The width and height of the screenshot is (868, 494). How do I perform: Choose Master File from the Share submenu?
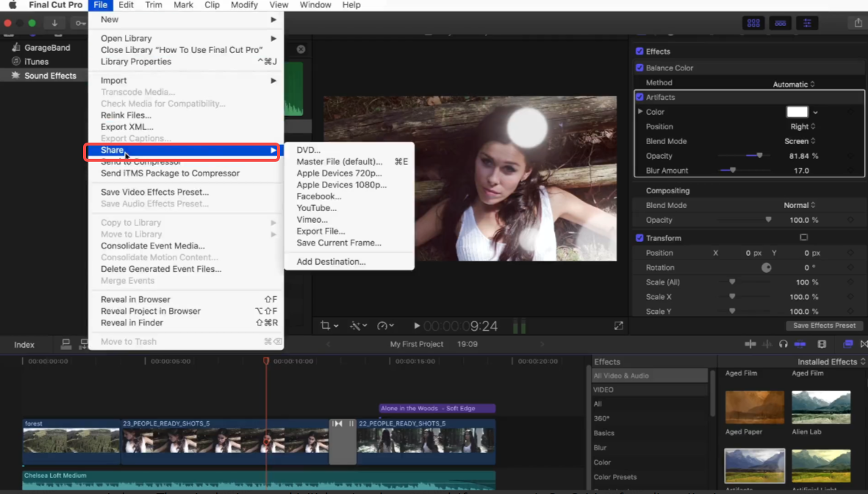click(x=338, y=160)
